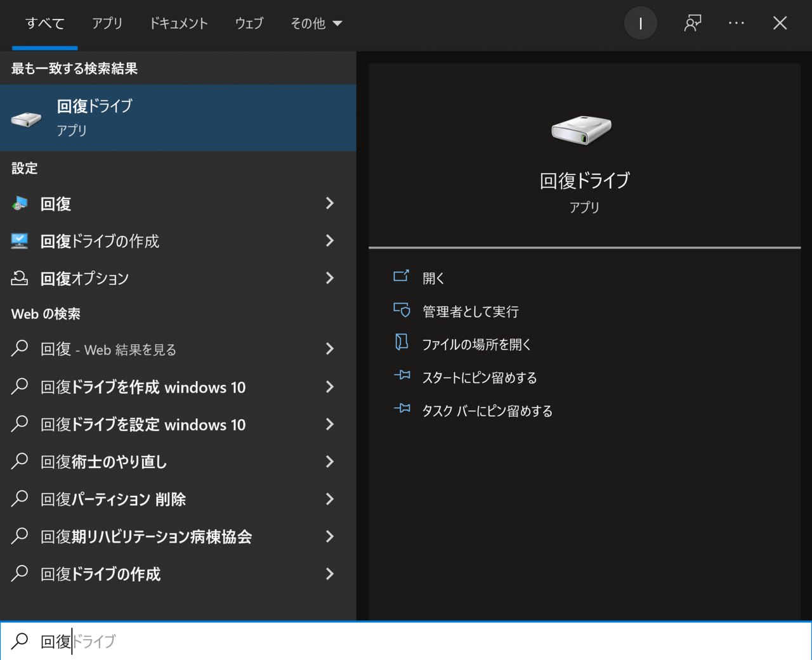This screenshot has width=812, height=660.
Task: Open the three-dot options menu
Action: pos(736,23)
